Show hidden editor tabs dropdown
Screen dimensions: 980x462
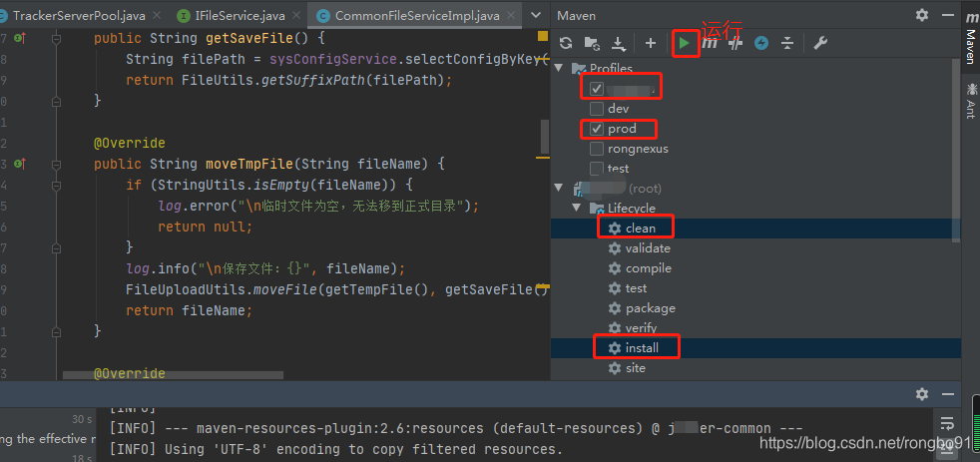pos(536,15)
